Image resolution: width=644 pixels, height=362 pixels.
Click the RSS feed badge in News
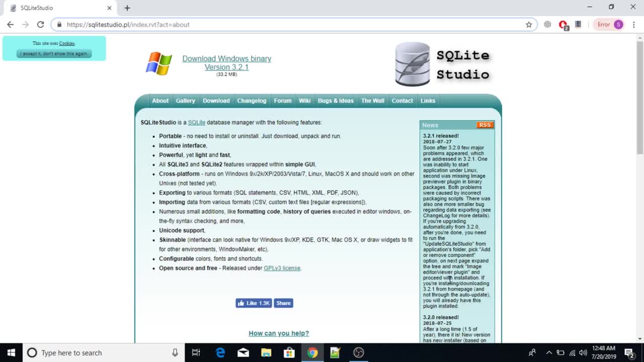pyautogui.click(x=485, y=125)
